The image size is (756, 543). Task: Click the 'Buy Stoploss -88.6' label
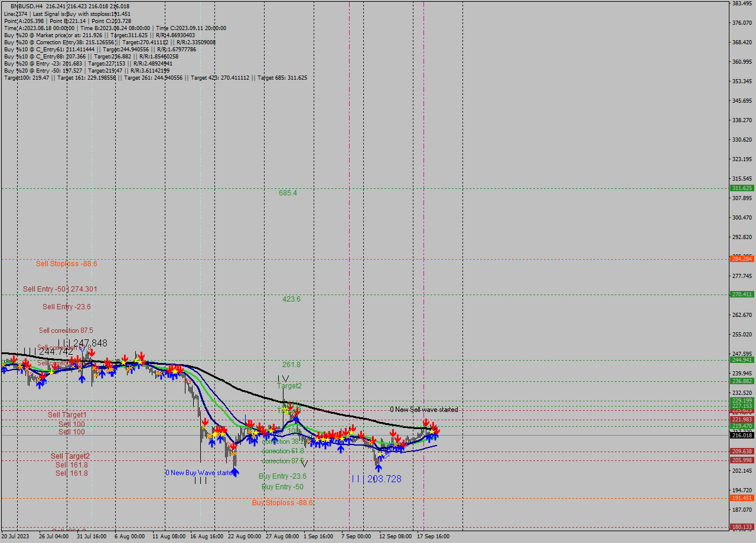[x=282, y=503]
